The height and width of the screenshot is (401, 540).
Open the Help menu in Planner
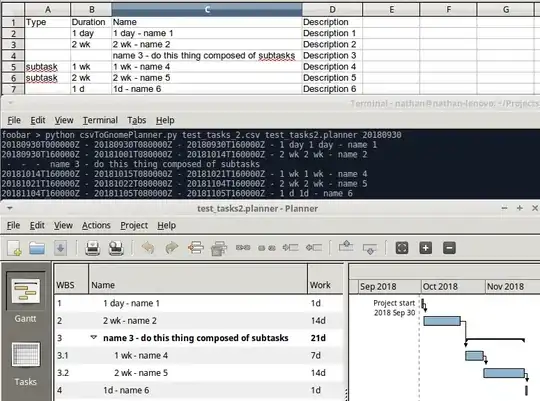(x=167, y=225)
